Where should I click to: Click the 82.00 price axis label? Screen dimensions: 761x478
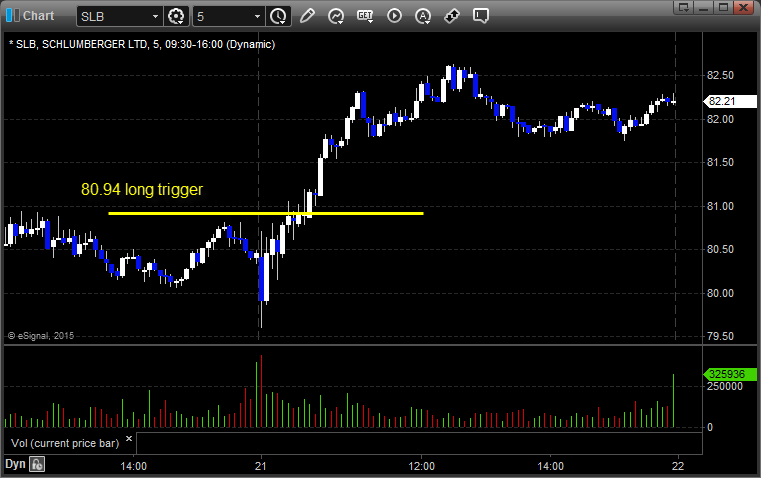tap(720, 119)
